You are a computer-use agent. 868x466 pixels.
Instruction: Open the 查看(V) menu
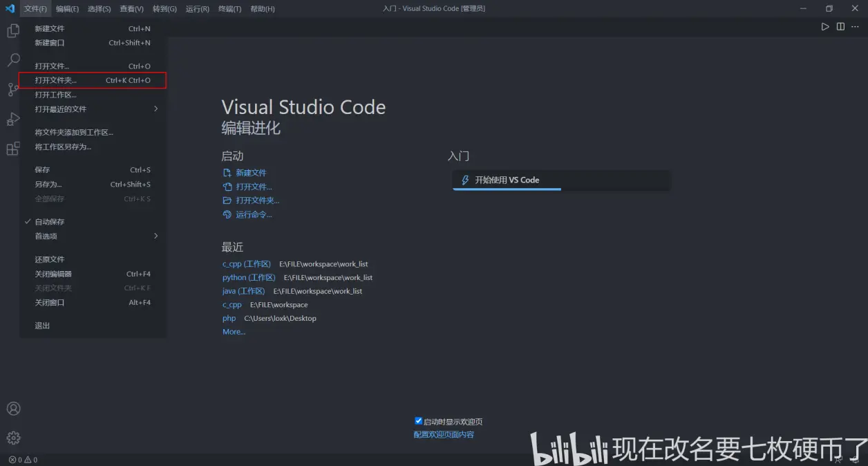[x=131, y=9]
